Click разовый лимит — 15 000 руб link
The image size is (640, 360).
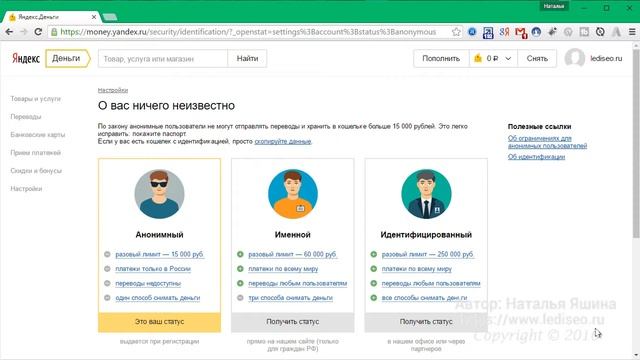click(159, 254)
